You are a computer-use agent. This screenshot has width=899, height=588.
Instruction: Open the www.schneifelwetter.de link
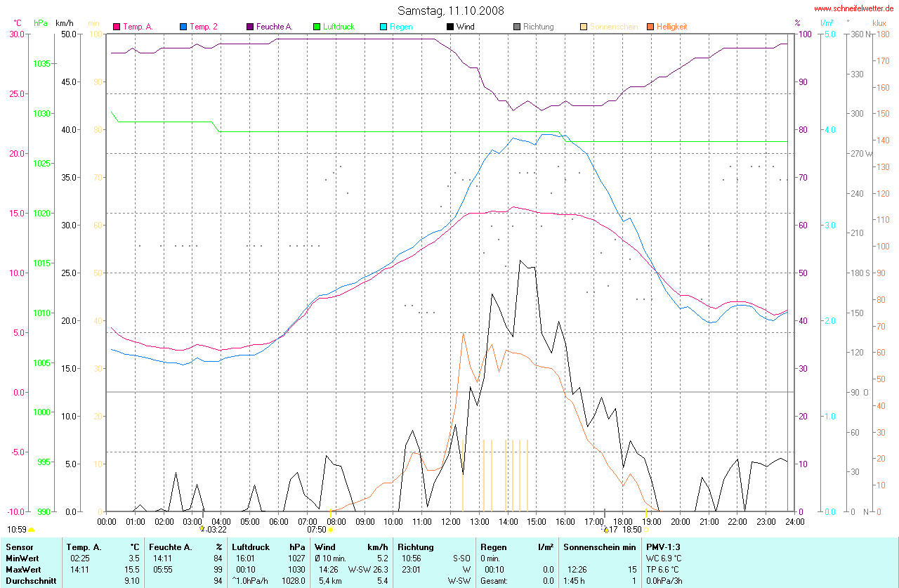coord(853,8)
